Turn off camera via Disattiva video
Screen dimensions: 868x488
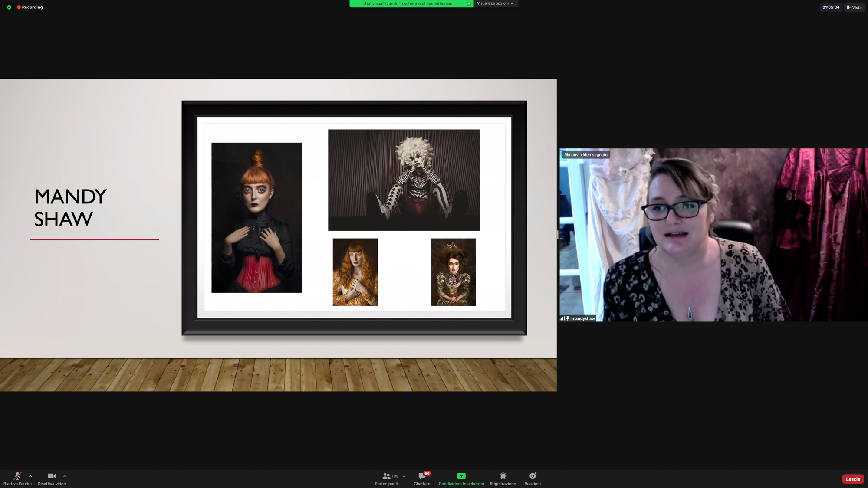[52, 476]
